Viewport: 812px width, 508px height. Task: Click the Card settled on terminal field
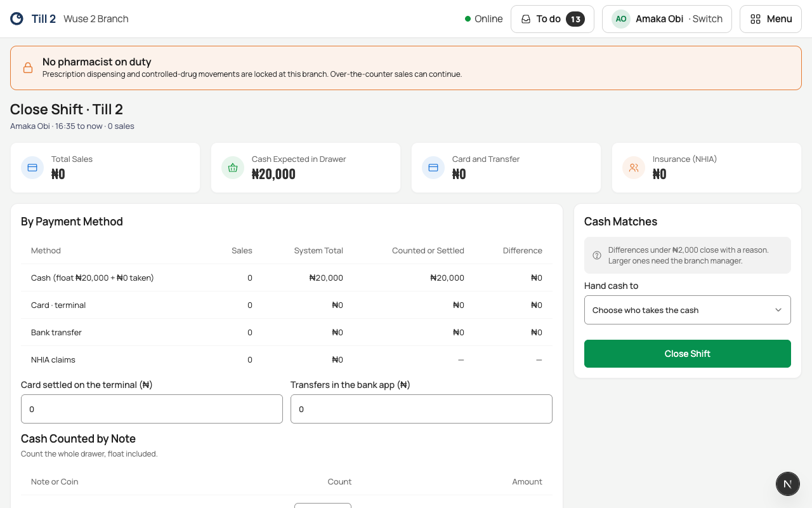[x=152, y=409]
